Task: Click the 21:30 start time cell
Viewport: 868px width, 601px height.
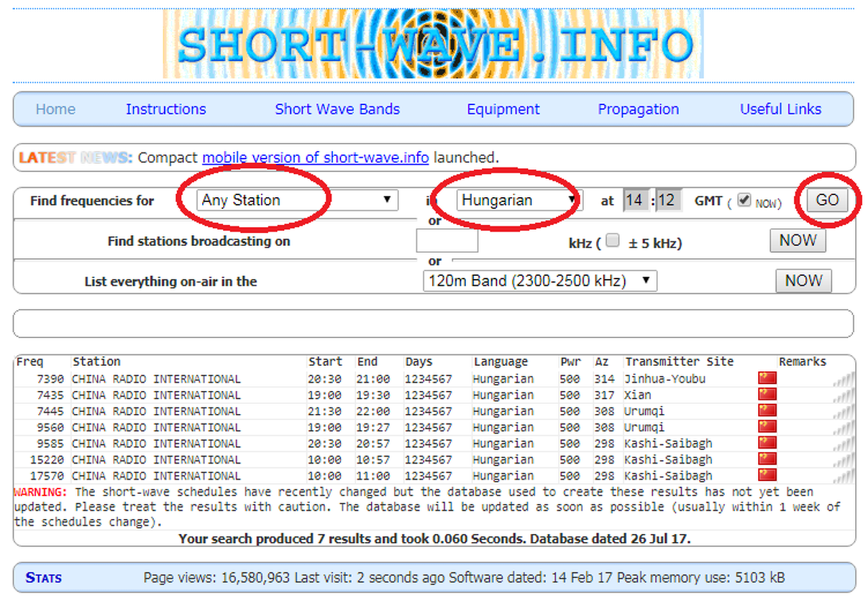Action: (325, 411)
